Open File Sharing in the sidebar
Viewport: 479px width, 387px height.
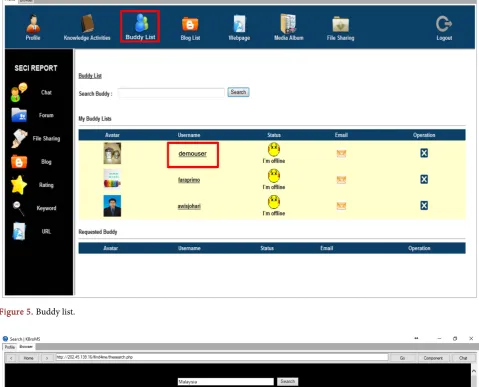(x=19, y=138)
